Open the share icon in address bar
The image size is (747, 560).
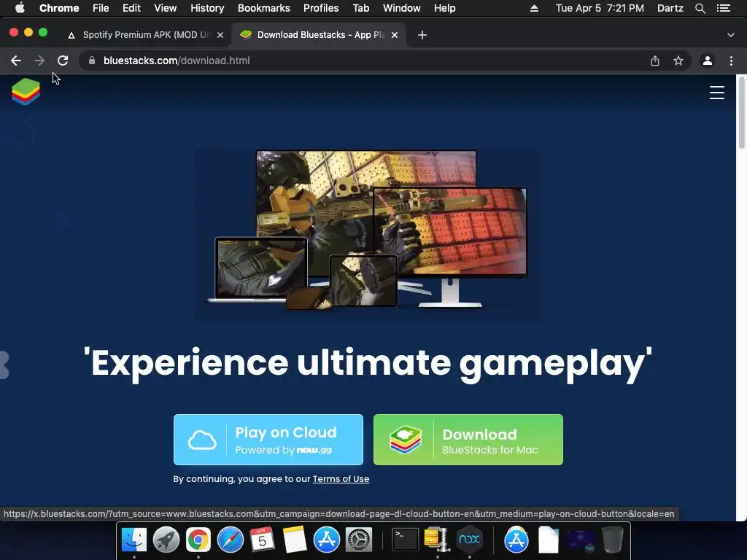(x=655, y=61)
